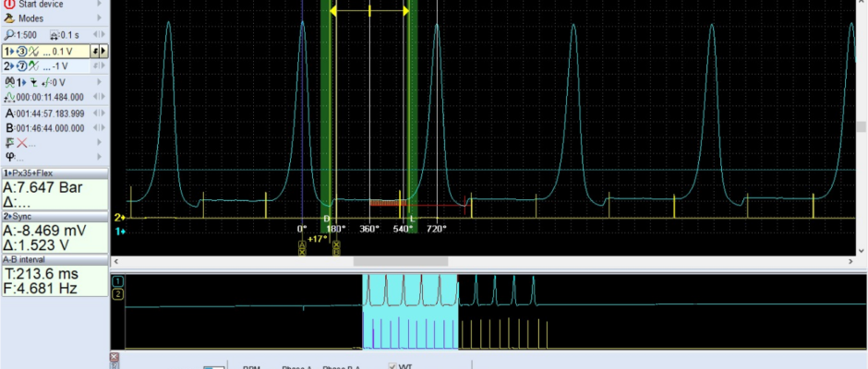Click the record time 000:00:11.484.000 icon

coord(9,97)
